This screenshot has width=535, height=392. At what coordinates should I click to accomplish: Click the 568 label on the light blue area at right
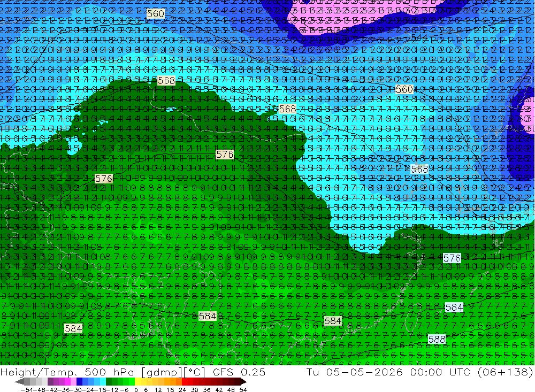419,169
